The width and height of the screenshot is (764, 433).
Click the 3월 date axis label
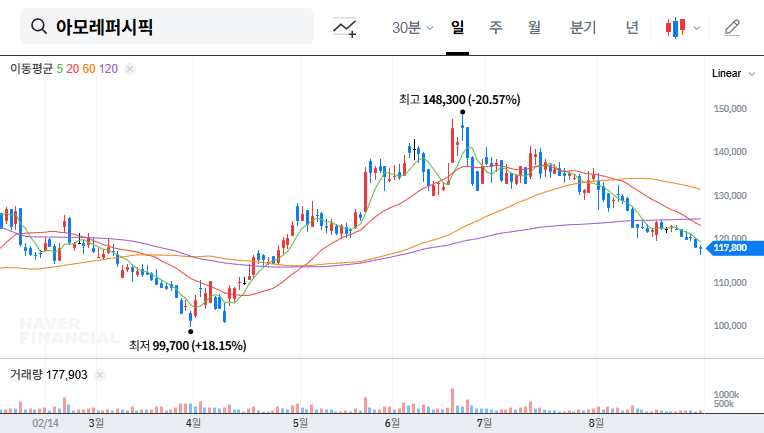tap(96, 423)
